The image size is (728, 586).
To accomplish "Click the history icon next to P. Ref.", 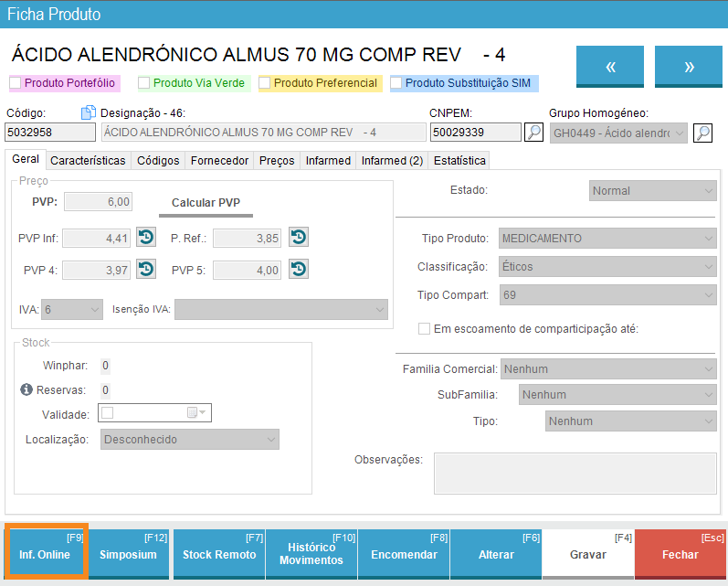I will [298, 238].
